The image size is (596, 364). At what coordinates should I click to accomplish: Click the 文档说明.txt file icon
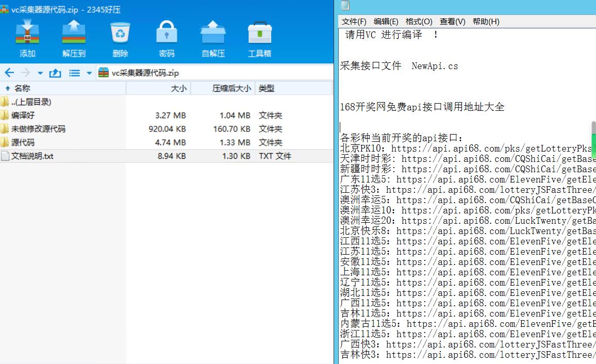(5, 156)
